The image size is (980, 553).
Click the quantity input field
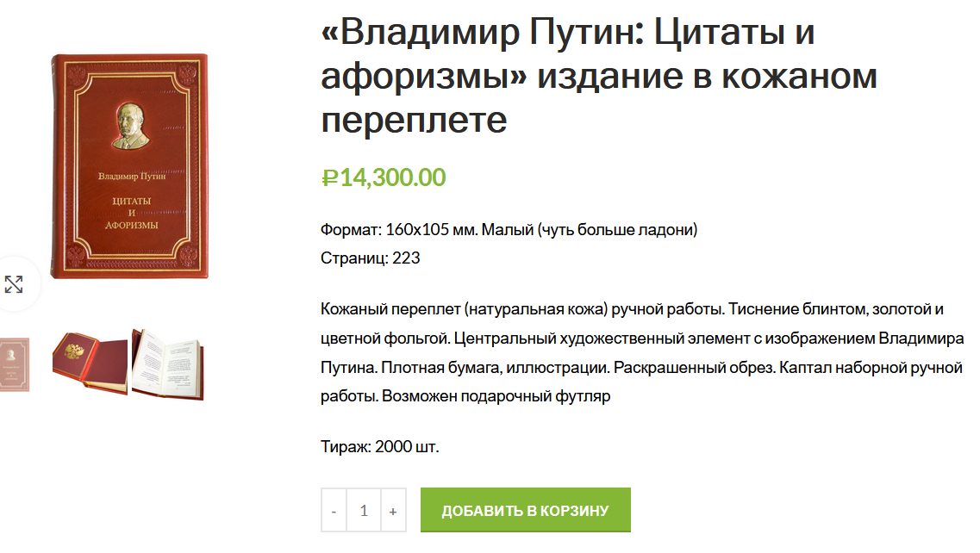[364, 511]
